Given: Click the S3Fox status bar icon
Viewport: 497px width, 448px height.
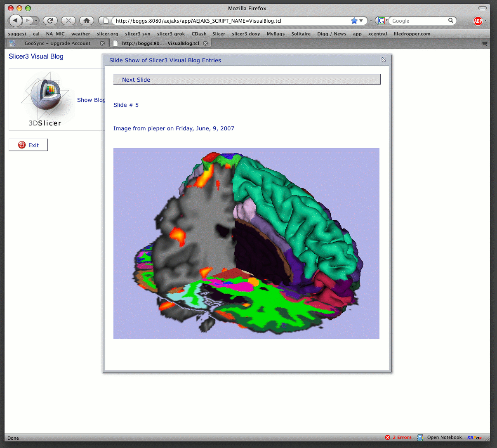Looking at the screenshot, I should point(474,438).
